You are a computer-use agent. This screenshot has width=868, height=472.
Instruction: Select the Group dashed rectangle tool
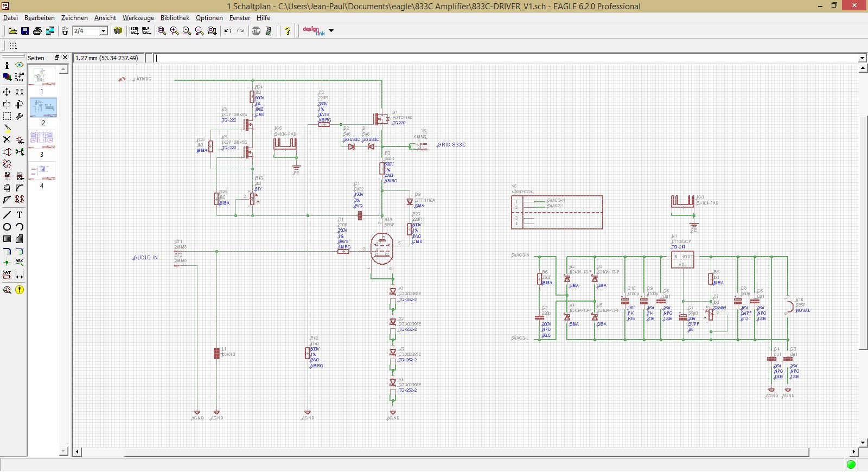7,116
